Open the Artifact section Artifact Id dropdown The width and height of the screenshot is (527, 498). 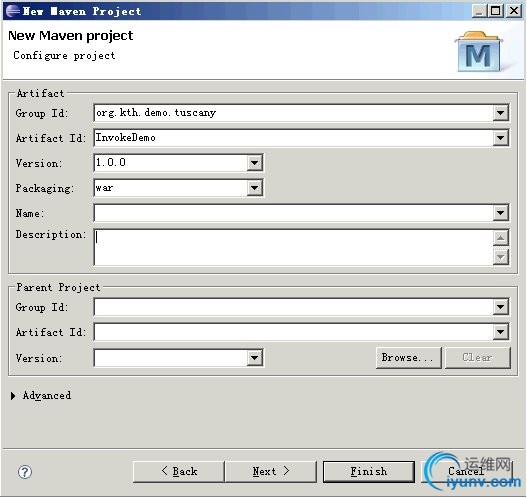(500, 138)
